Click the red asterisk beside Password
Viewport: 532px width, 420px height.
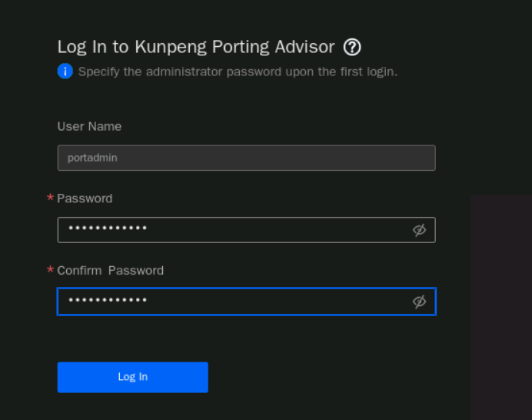(x=51, y=198)
